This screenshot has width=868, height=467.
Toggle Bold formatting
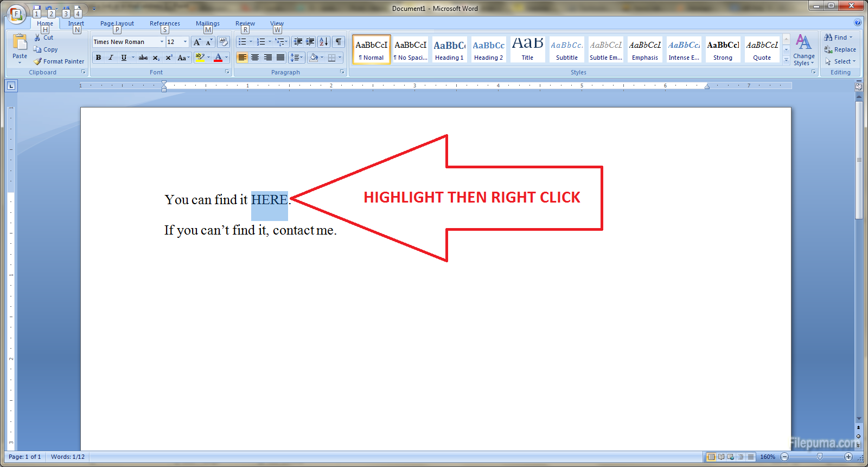(x=98, y=58)
